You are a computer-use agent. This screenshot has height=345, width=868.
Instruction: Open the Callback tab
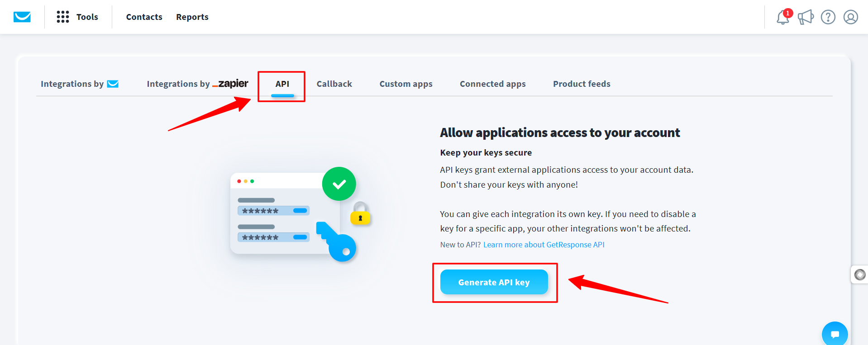[334, 84]
